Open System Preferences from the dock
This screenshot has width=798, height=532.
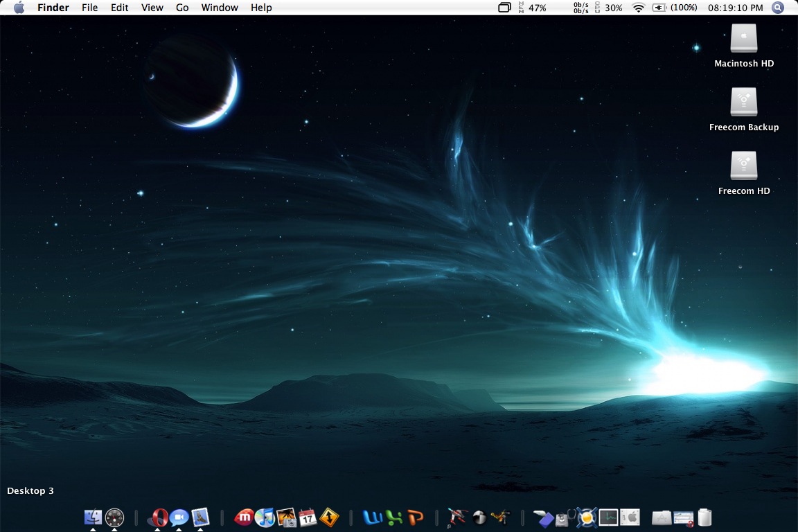click(x=630, y=517)
